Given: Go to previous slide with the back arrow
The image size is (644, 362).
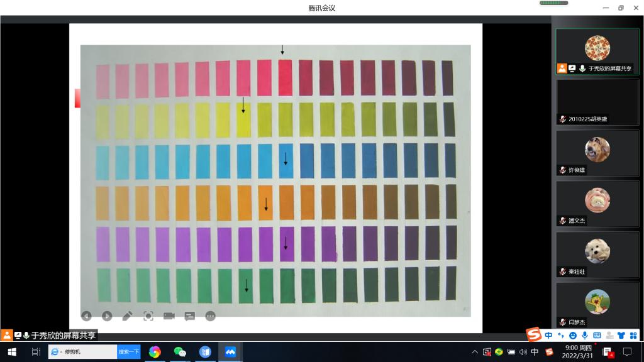Looking at the screenshot, I should 87,316.
